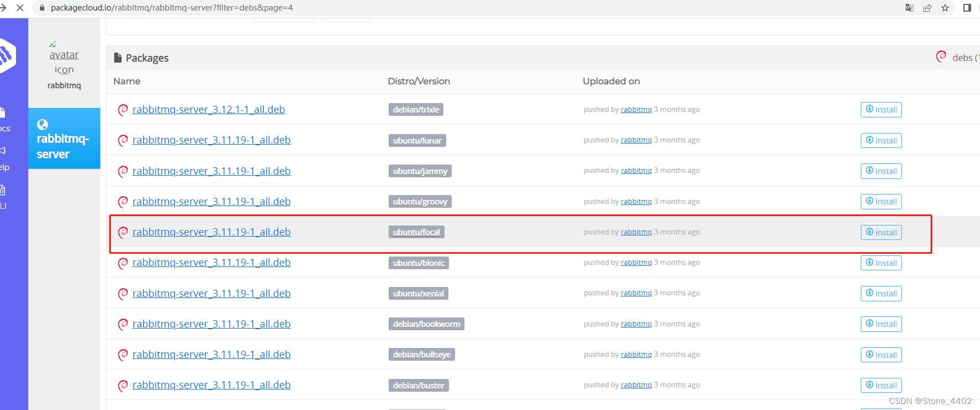Open the rabbitmq-server package for ubuntu/bionic
Viewport: 980px width, 410px height.
coord(211,263)
